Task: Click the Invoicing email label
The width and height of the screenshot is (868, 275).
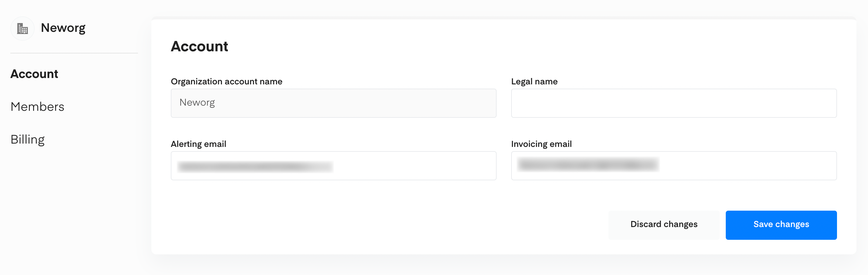Action: pos(542,144)
